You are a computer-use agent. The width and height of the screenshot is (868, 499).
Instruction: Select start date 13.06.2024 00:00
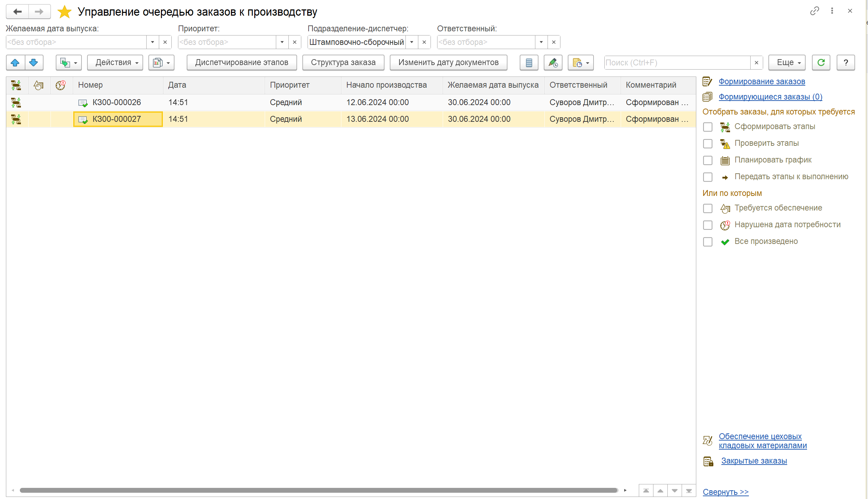click(x=377, y=119)
